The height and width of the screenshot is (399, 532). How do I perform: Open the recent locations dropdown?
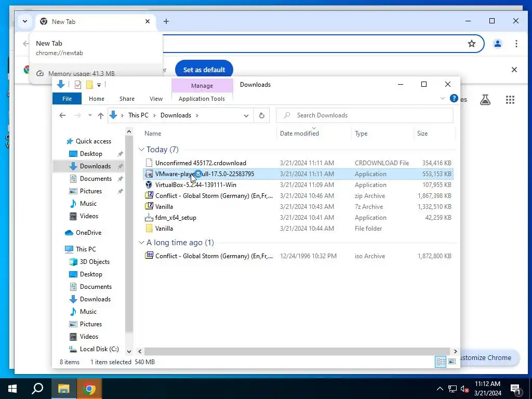click(x=90, y=115)
